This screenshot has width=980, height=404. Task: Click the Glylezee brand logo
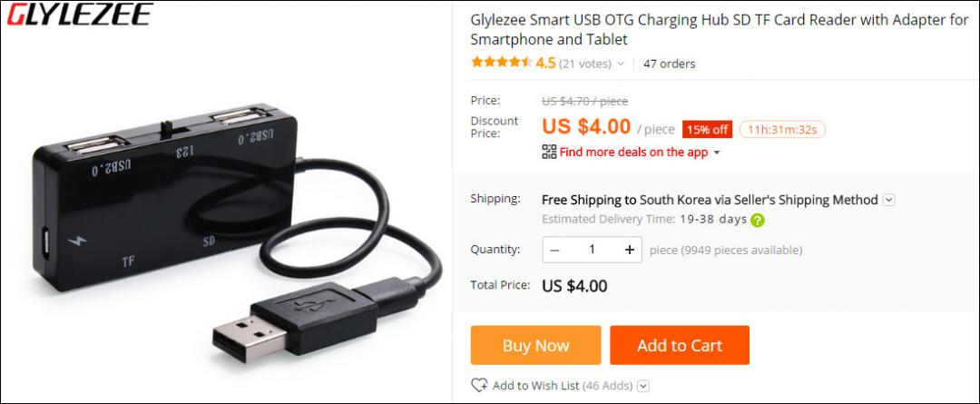[x=79, y=15]
